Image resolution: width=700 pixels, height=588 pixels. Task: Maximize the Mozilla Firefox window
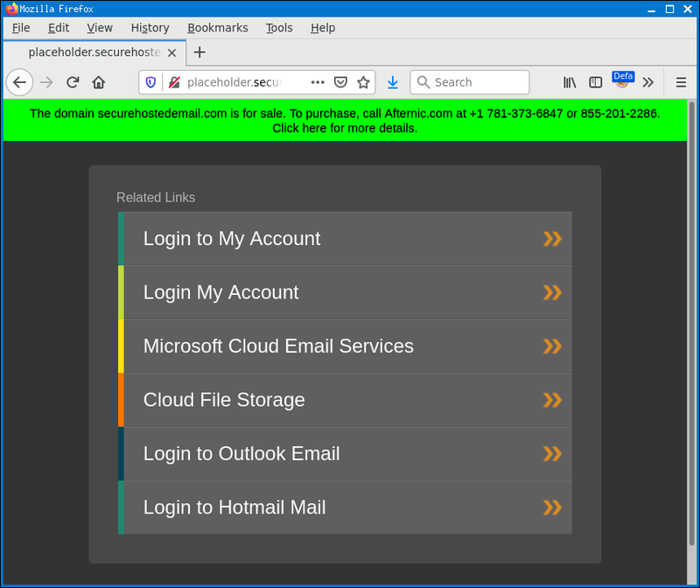click(669, 9)
